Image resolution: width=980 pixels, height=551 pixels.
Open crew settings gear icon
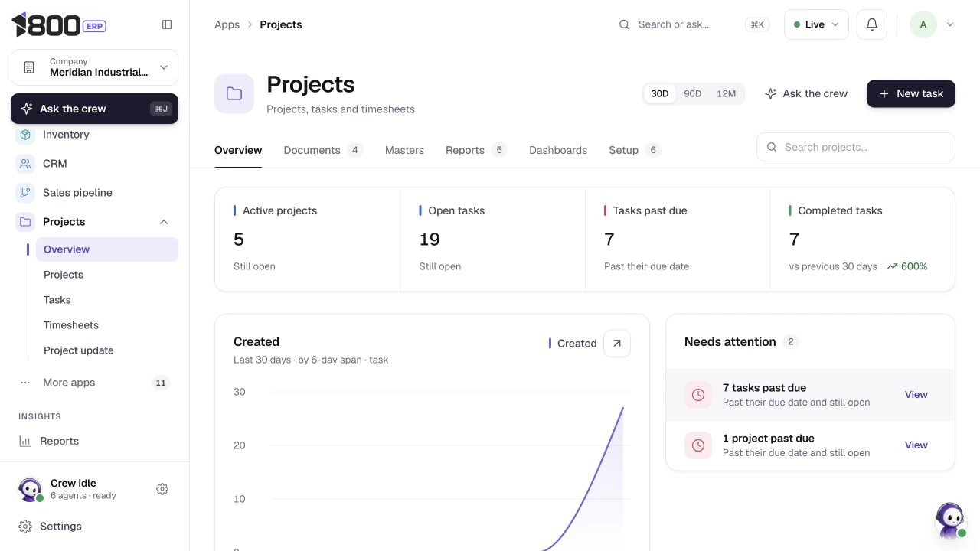coord(162,489)
